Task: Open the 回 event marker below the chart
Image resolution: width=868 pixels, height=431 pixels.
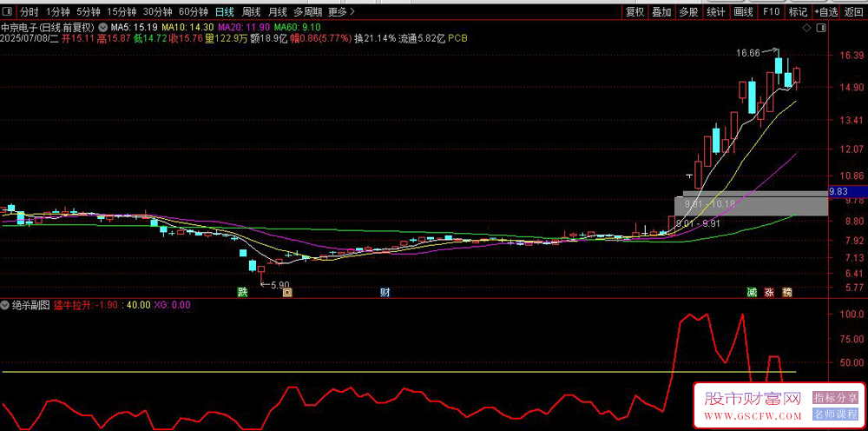Action: coord(286,293)
